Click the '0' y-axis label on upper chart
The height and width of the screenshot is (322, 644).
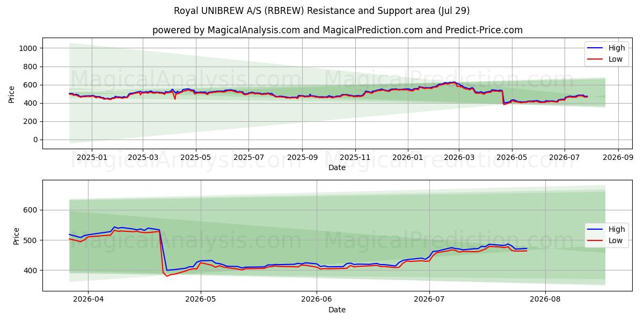click(35, 140)
